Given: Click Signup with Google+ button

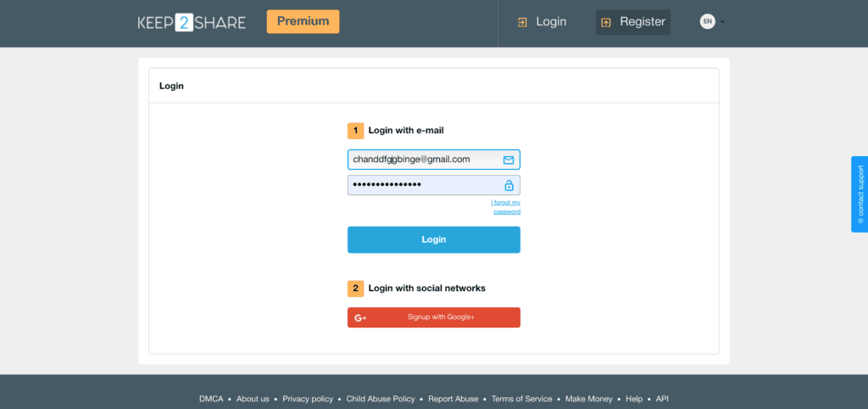Looking at the screenshot, I should (x=434, y=317).
